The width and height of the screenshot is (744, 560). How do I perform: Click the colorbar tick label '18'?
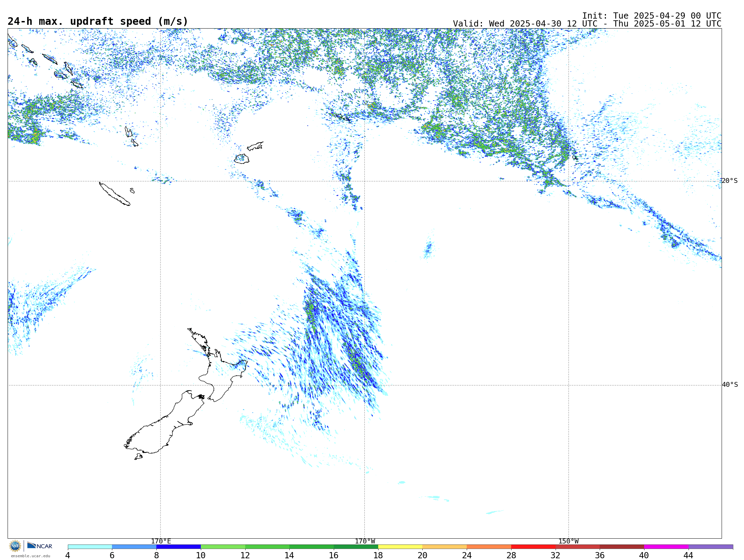pyautogui.click(x=378, y=556)
